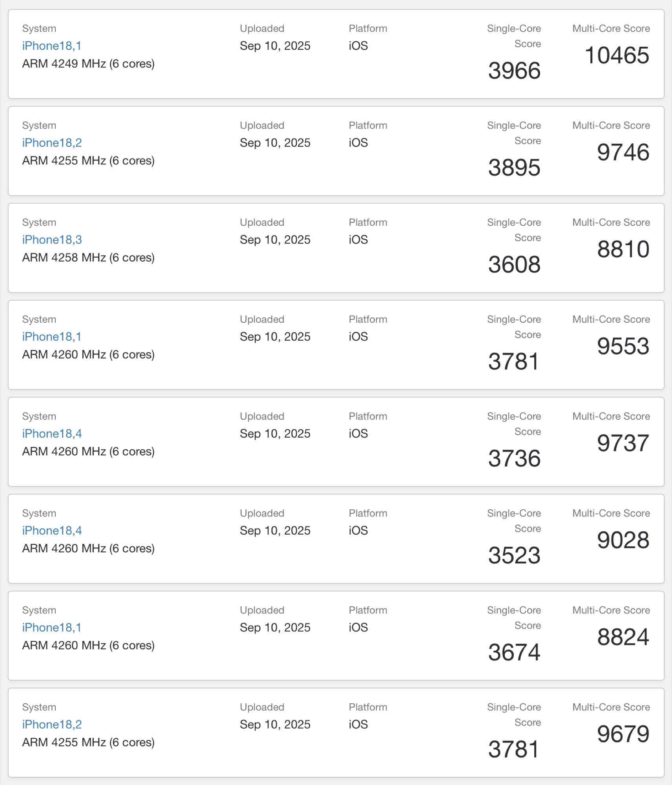
Task: Click the 10465 multi-core score
Action: click(617, 55)
